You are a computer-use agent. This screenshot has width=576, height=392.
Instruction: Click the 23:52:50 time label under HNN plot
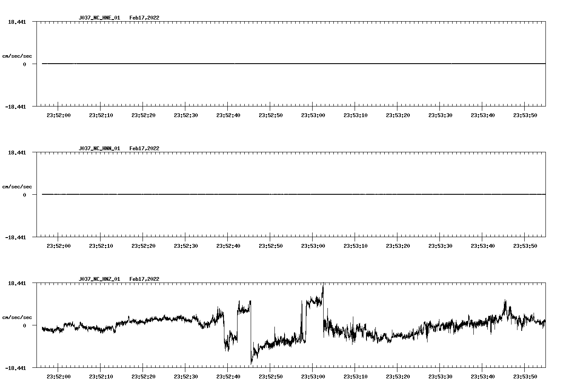tap(271, 246)
